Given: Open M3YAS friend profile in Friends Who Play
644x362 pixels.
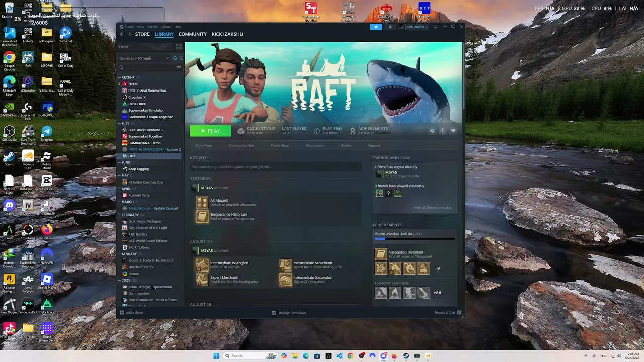Looking at the screenshot, I should click(x=391, y=172).
